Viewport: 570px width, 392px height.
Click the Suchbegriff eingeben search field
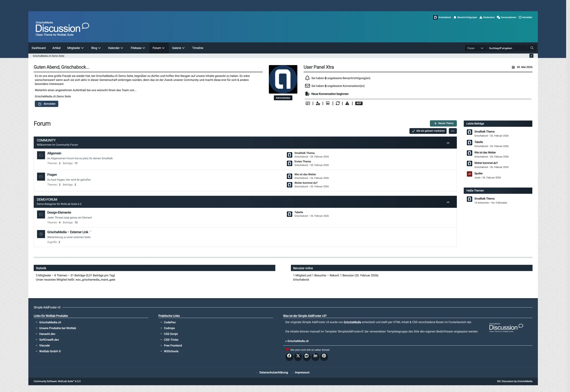(507, 48)
